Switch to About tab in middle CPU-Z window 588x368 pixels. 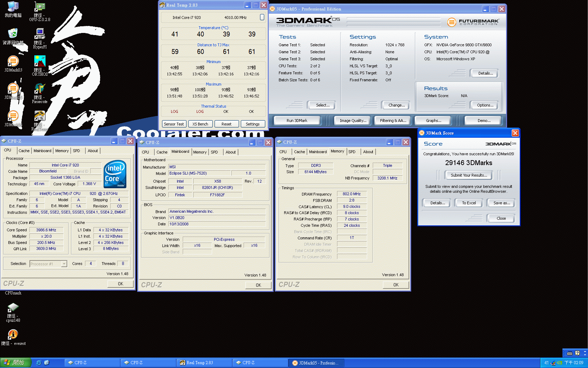click(231, 152)
